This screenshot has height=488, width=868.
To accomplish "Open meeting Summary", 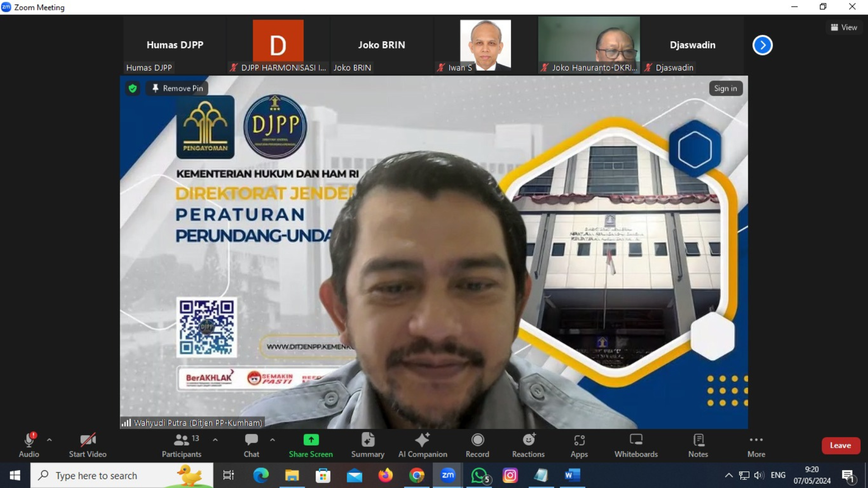I will pos(368,445).
